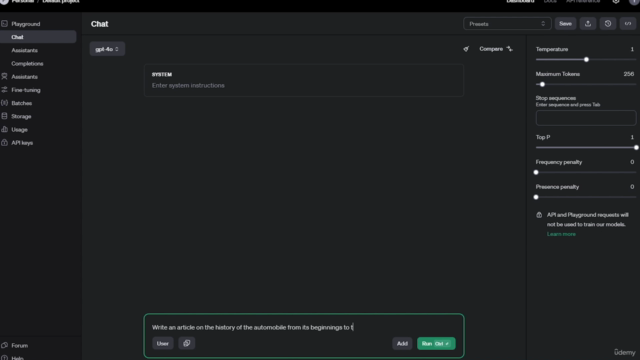Click the Stop sequences input

pyautogui.click(x=586, y=118)
